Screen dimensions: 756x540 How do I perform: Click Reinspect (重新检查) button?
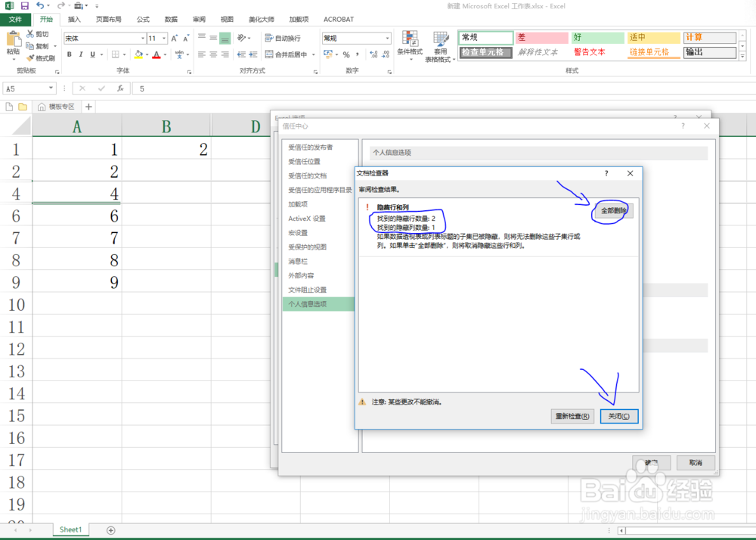click(572, 416)
